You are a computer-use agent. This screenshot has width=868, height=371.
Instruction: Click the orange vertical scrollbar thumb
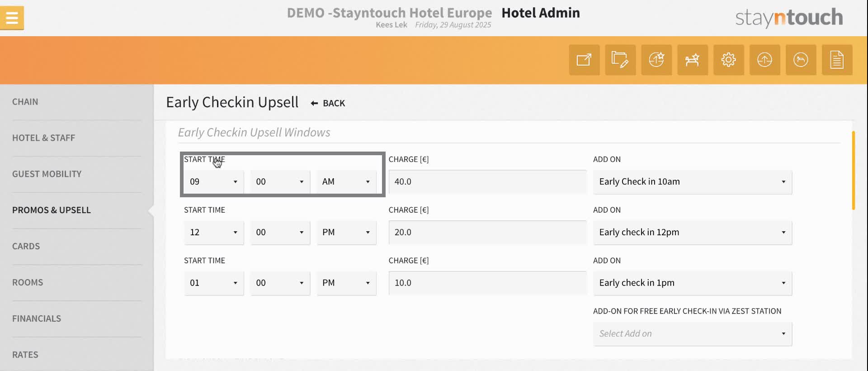click(853, 171)
